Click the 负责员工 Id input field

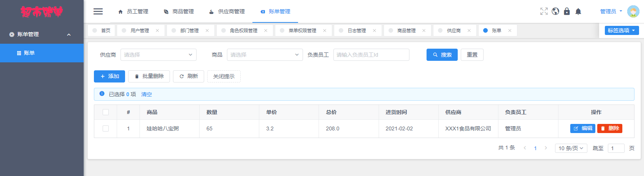pos(371,55)
